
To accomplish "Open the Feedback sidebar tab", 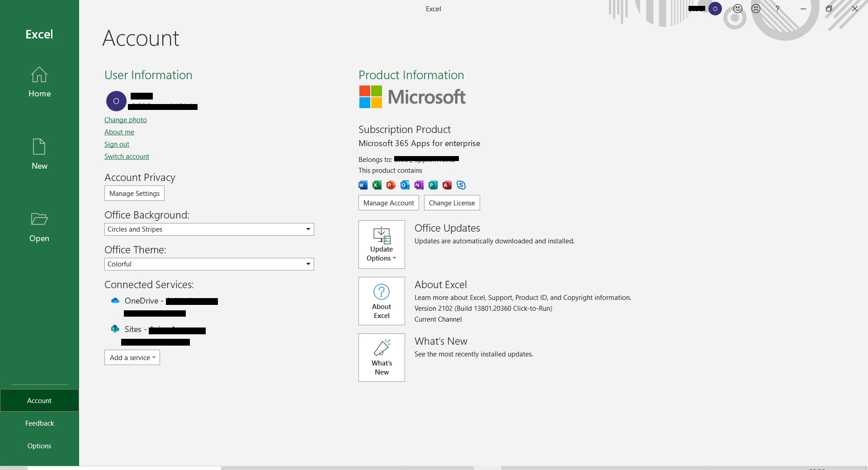I will [39, 423].
